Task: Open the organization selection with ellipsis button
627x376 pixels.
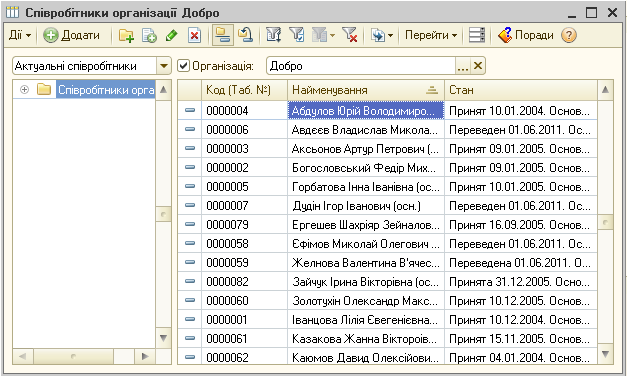Action: (x=463, y=66)
